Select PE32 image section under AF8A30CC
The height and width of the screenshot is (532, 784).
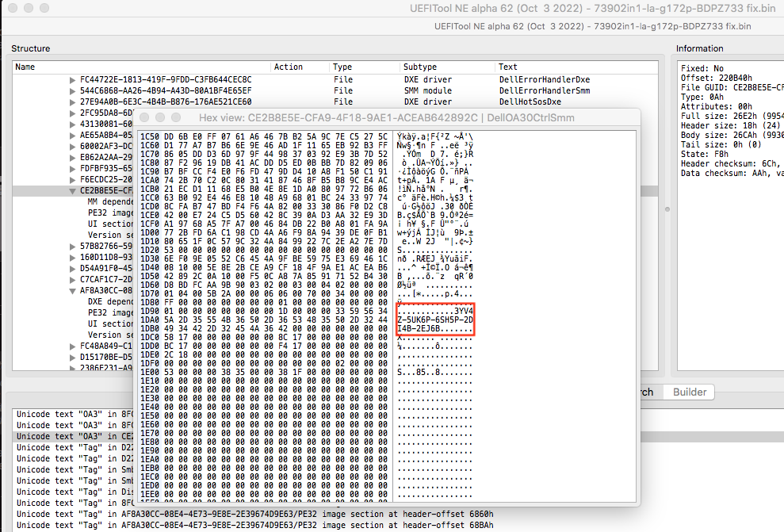pos(110,312)
